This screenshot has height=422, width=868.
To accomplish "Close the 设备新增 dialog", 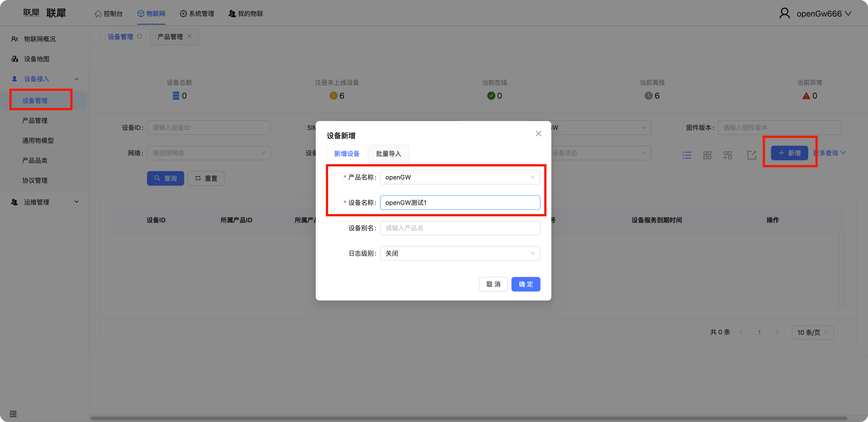I will click(538, 133).
